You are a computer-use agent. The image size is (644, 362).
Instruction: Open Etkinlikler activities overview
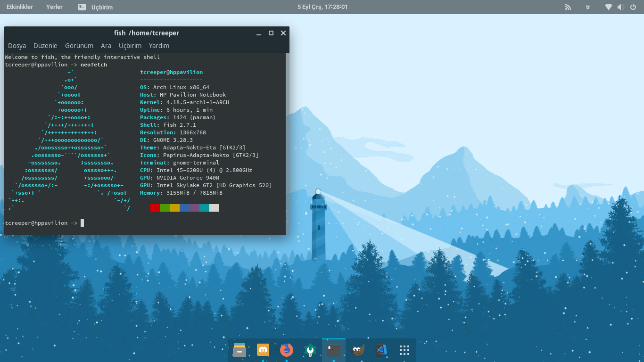[20, 7]
